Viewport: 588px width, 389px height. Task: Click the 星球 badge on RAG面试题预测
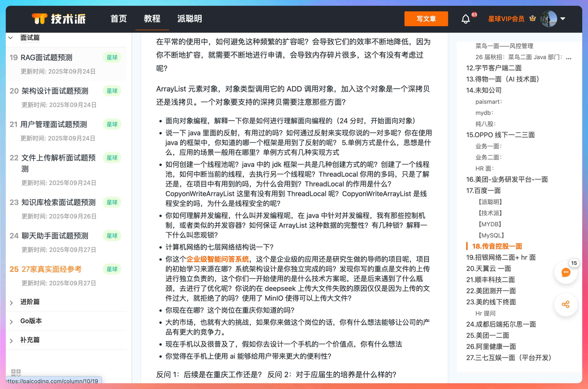pos(112,58)
